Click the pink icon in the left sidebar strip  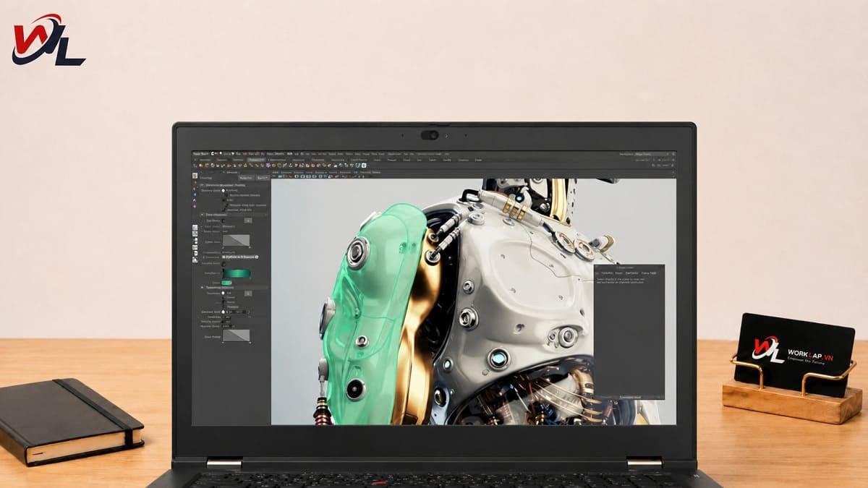pyautogui.click(x=195, y=206)
